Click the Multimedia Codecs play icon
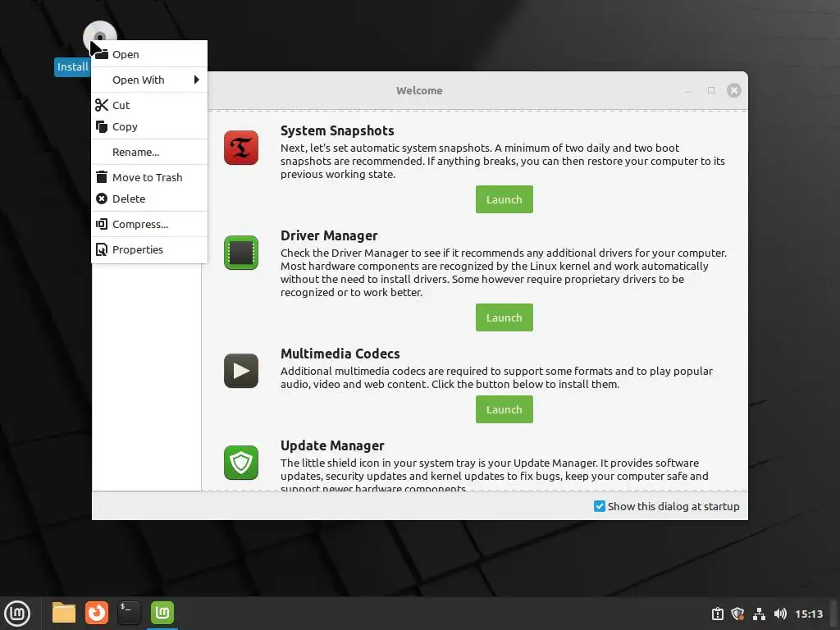This screenshot has width=840, height=630. [241, 371]
